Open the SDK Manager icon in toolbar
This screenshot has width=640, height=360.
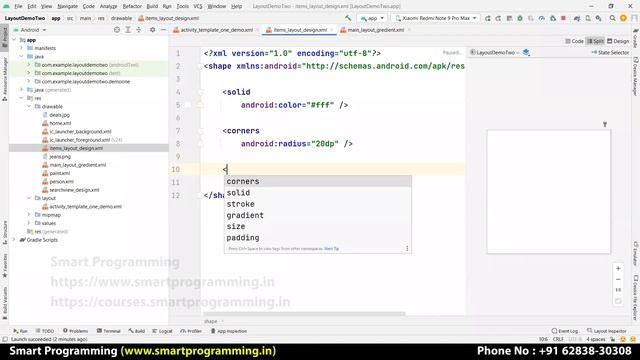coord(598,18)
